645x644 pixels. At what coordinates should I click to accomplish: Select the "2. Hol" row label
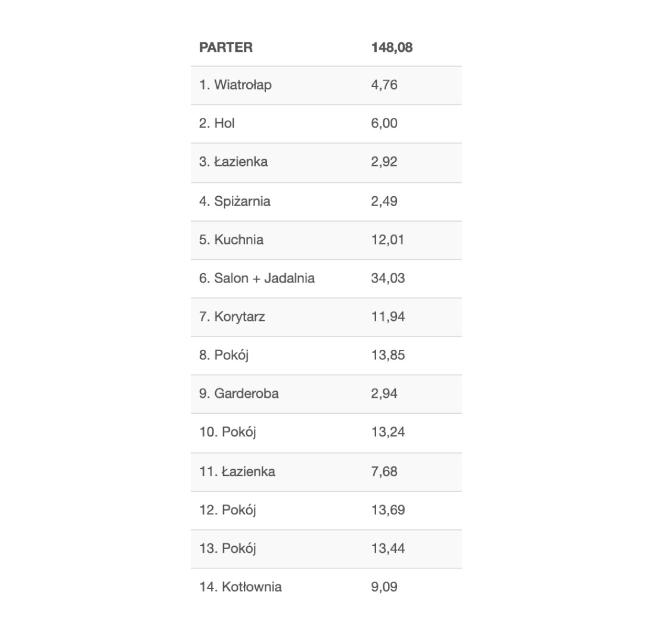coord(217,123)
